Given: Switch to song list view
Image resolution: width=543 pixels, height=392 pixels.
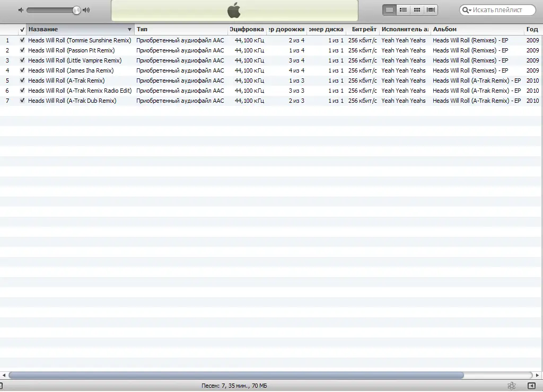Looking at the screenshot, I should point(390,10).
